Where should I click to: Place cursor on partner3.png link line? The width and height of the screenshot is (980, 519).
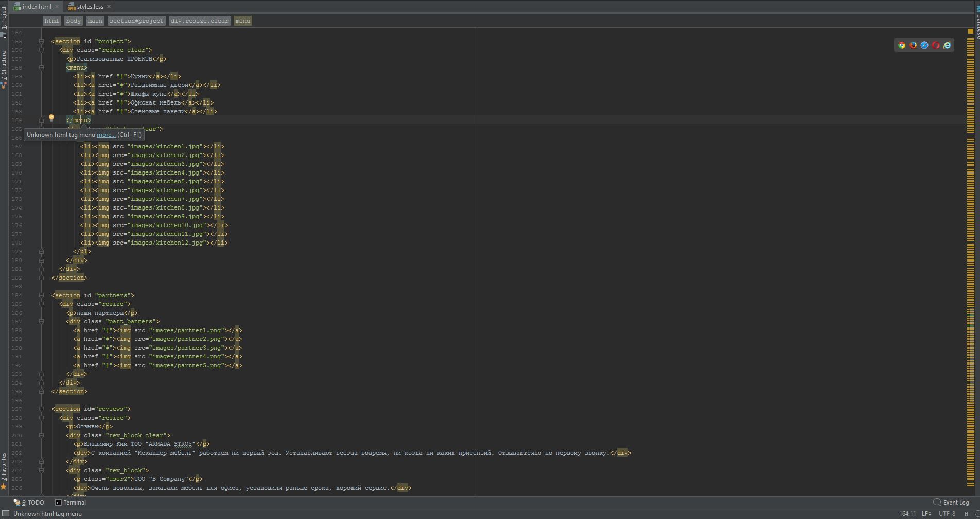(157, 348)
